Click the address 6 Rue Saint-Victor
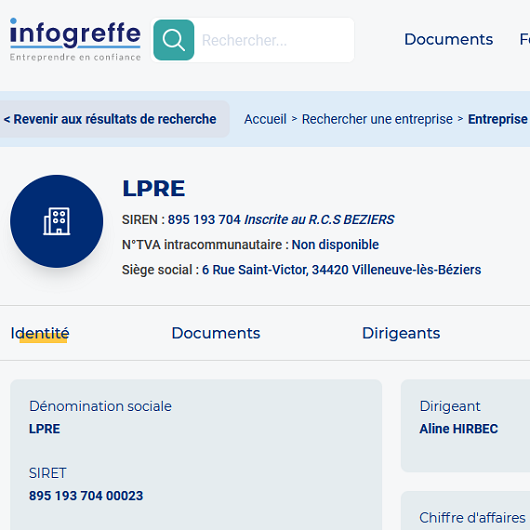530x530 pixels. tap(341, 270)
